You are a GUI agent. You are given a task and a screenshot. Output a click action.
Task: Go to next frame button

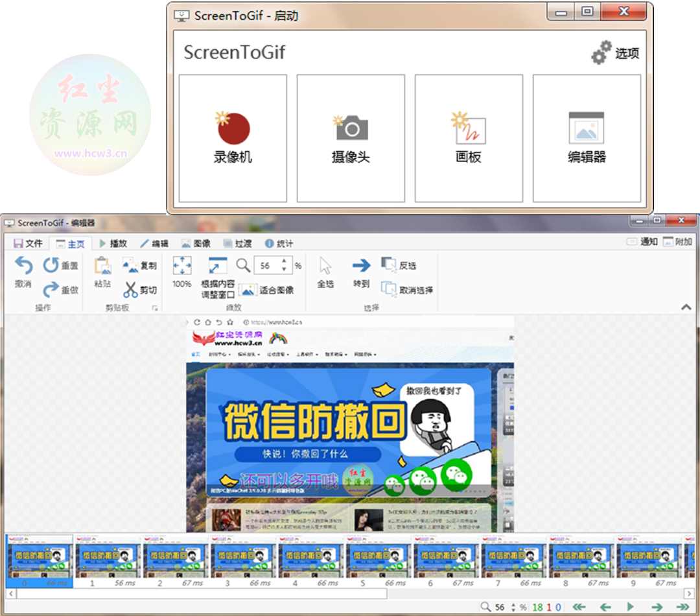click(656, 607)
